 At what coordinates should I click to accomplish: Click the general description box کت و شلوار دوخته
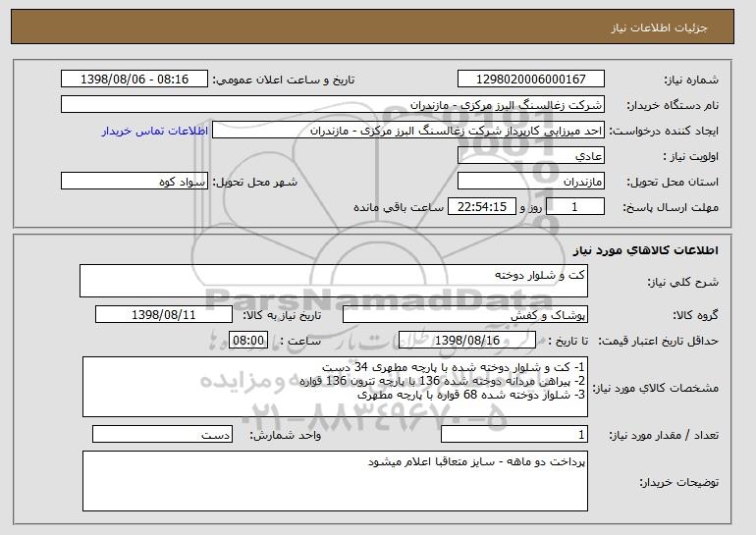(334, 281)
